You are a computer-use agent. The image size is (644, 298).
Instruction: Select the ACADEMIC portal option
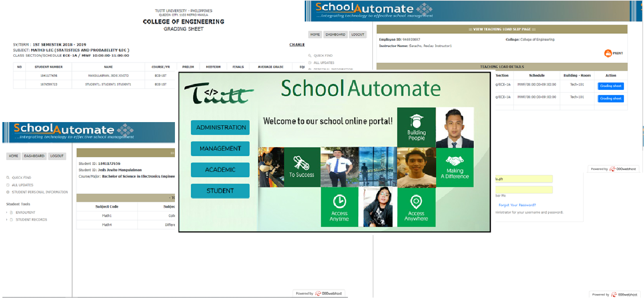pos(220,170)
